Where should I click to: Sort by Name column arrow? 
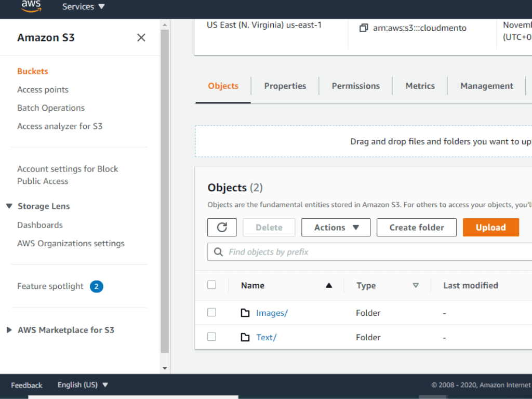[329, 285]
